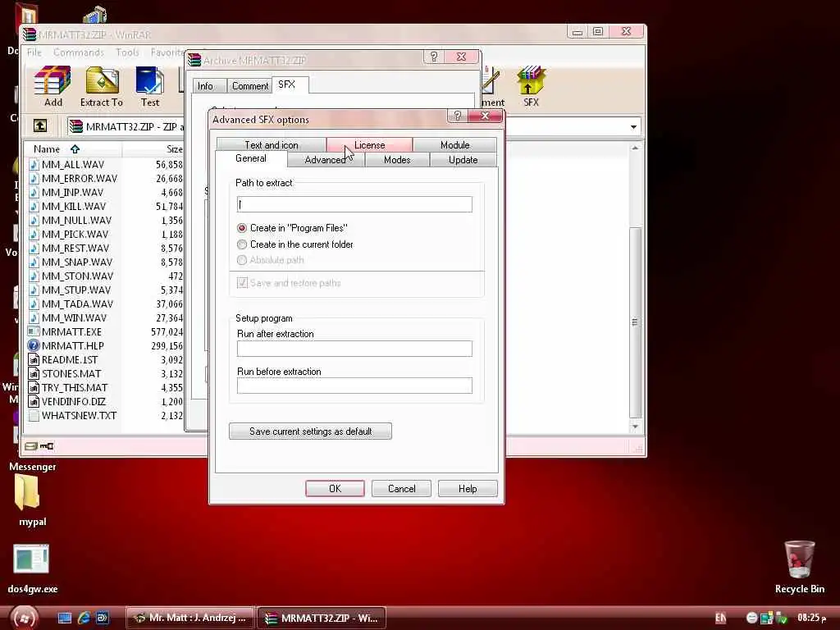Click the Help button
This screenshot has height=630, width=840.
coord(468,489)
